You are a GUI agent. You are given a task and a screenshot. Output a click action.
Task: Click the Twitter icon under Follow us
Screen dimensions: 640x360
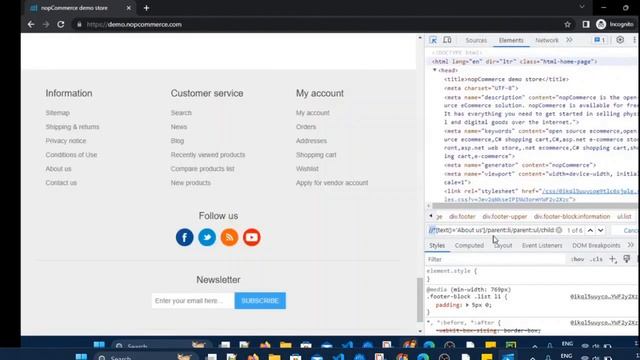pyautogui.click(x=207, y=237)
